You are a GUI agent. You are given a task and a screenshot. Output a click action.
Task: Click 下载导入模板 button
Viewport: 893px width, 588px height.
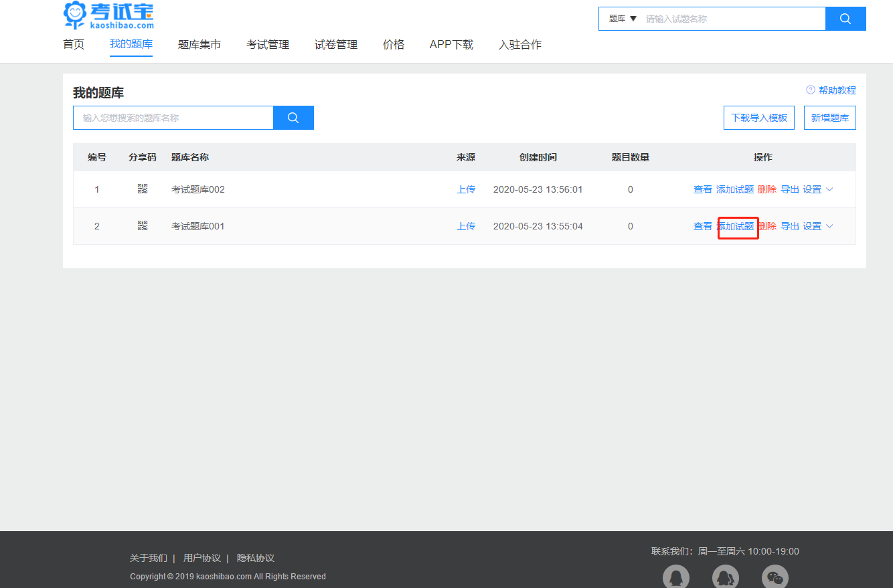coord(759,118)
